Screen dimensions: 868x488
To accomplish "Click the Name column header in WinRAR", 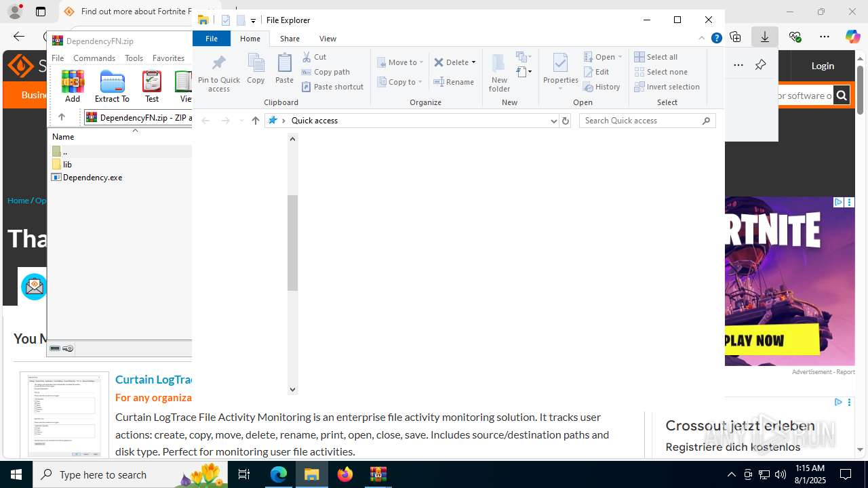I will point(63,137).
